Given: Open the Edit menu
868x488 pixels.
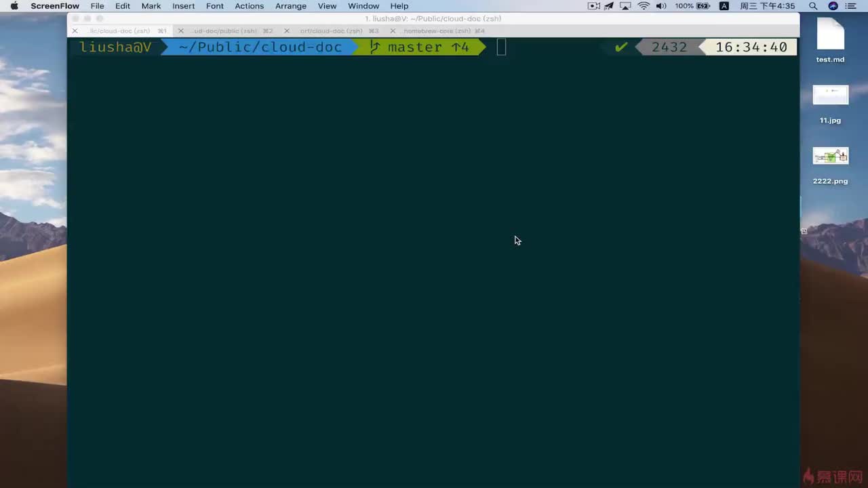Looking at the screenshot, I should coord(123,6).
